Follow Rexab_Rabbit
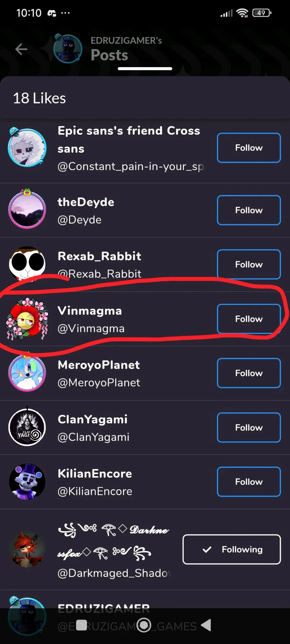Image resolution: width=290 pixels, height=644 pixels. 249,264
